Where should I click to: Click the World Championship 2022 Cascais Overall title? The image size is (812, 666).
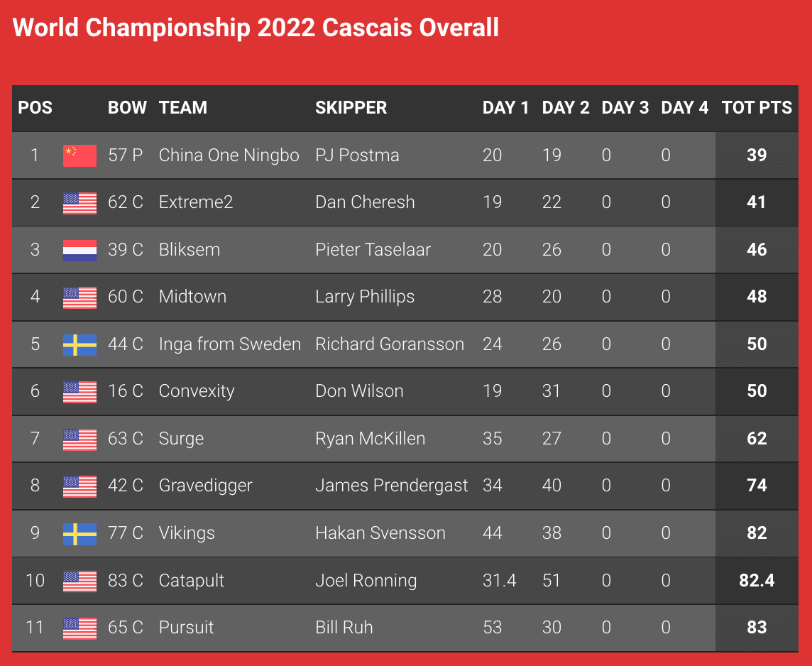(x=256, y=28)
